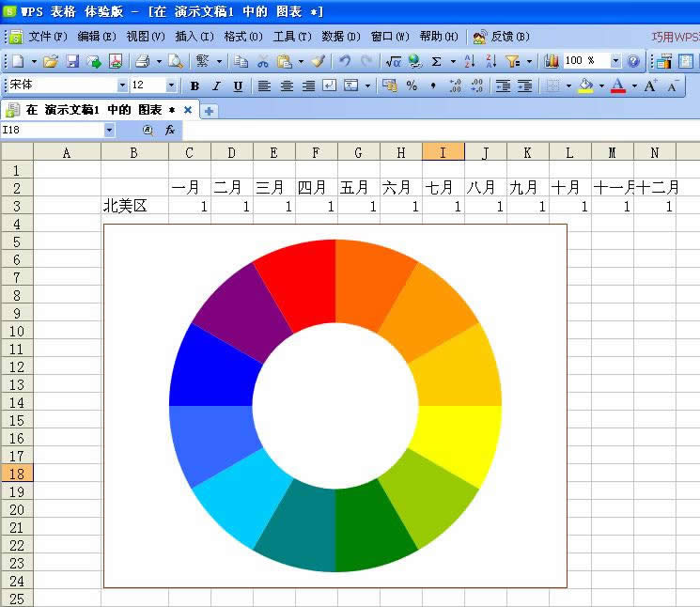Sort ascending with the A-Z icon
The image size is (700, 607).
pos(469,61)
